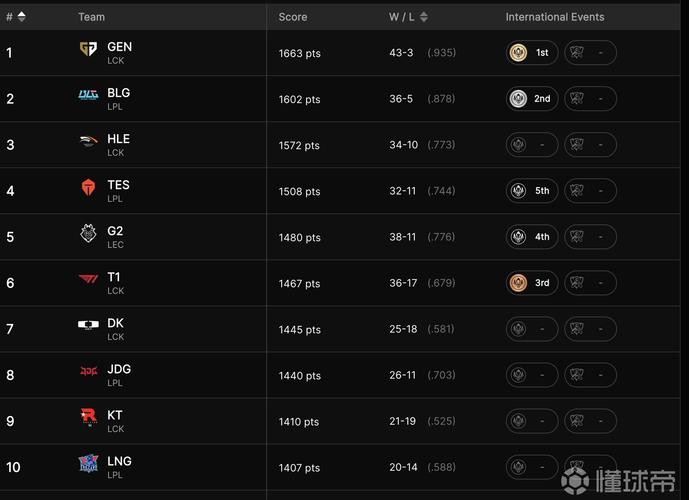This screenshot has height=500, width=689.
Task: Click the T1 team logo
Action: pyautogui.click(x=89, y=279)
